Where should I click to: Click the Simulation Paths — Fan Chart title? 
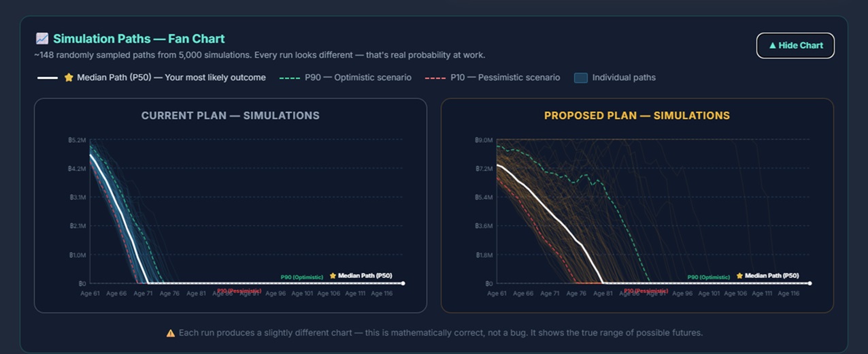(x=139, y=39)
